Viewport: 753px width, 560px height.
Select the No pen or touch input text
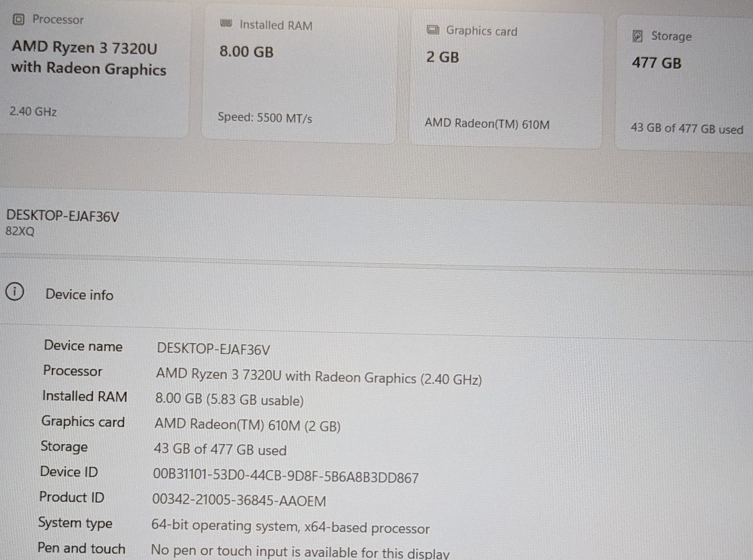[300, 552]
